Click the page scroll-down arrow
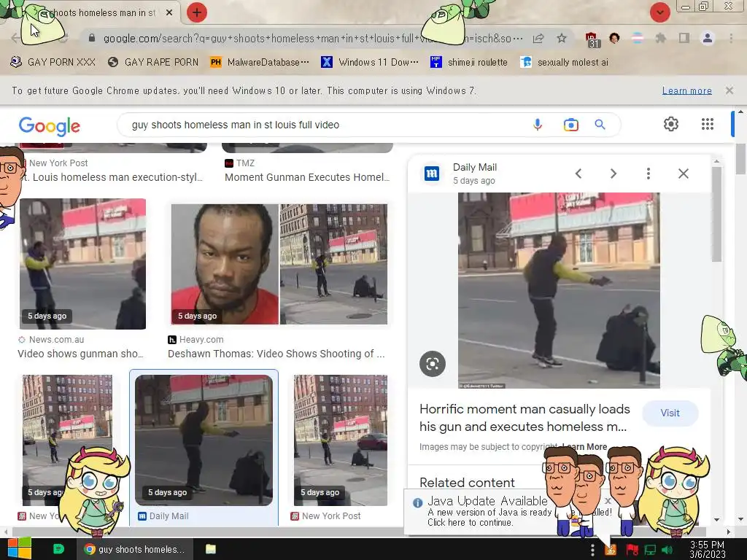The image size is (747, 560). tap(740, 519)
